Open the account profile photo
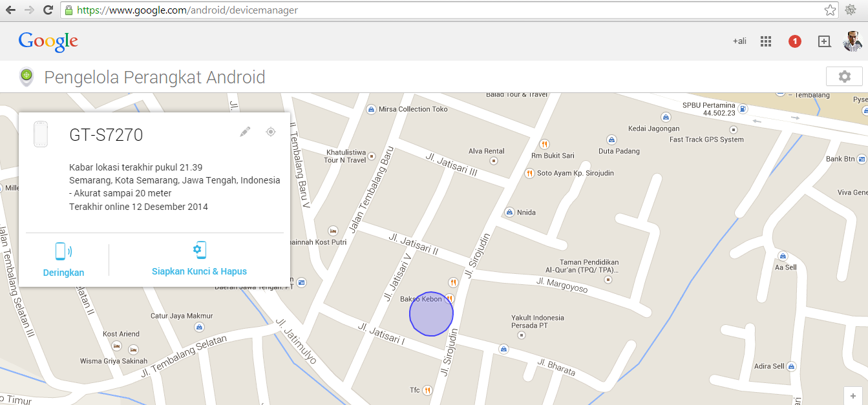 coord(852,41)
